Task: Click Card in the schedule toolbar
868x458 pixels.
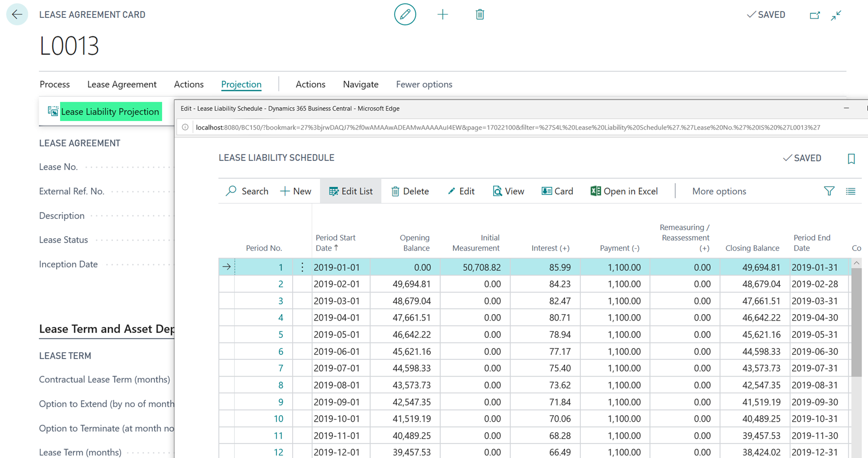Action: 558,191
